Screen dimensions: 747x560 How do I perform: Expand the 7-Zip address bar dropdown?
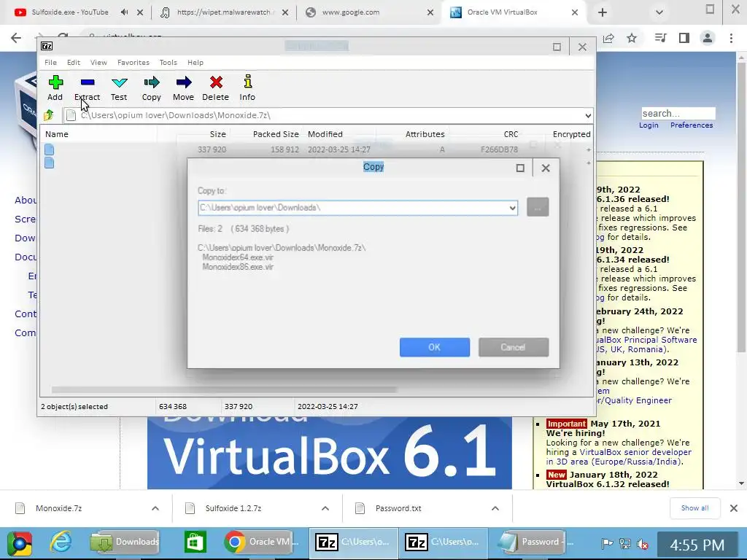coord(588,115)
